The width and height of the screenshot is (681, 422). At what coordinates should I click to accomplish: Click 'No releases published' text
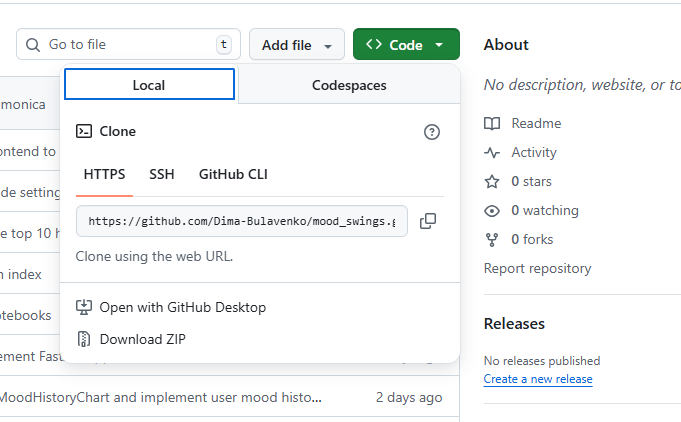click(x=542, y=361)
